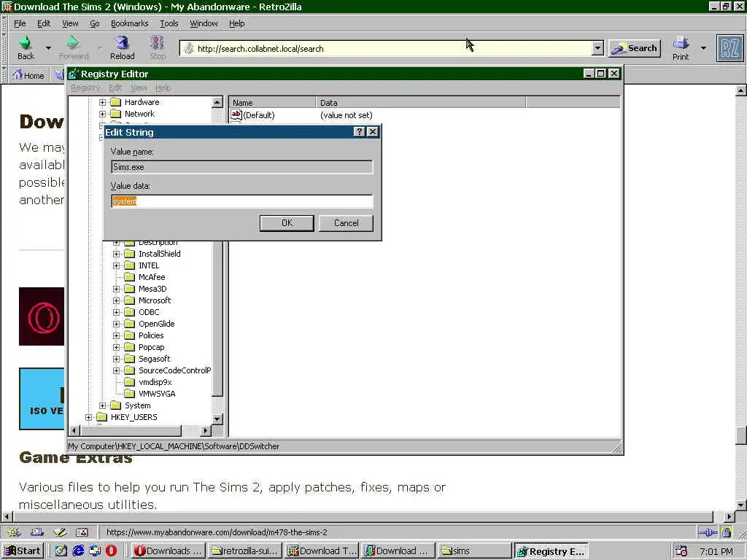The width and height of the screenshot is (747, 560).
Task: Launch Internet Explorer from quick launch
Action: point(78,551)
